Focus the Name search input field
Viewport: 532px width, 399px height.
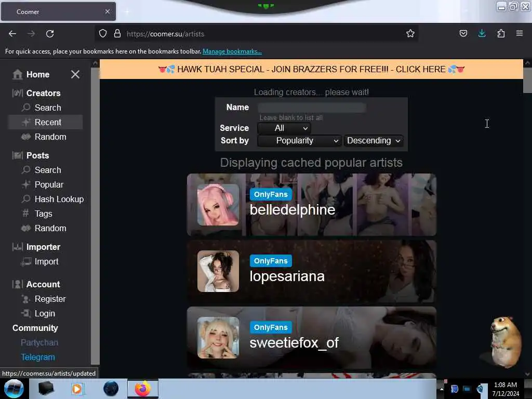click(312, 108)
